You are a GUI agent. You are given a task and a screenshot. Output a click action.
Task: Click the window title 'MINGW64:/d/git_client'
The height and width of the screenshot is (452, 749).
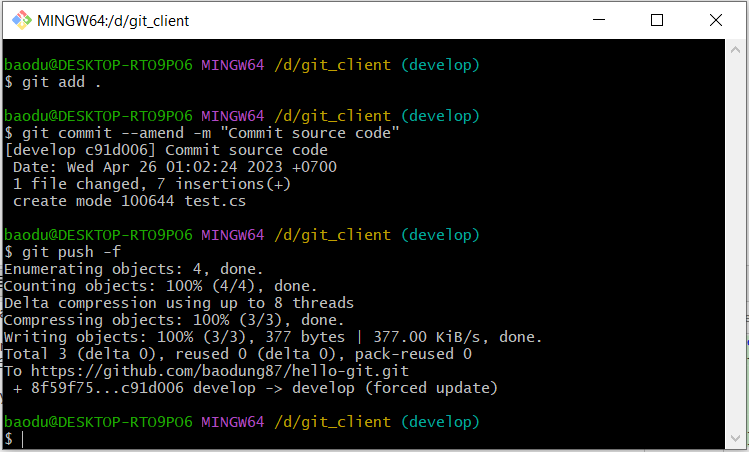coord(113,21)
